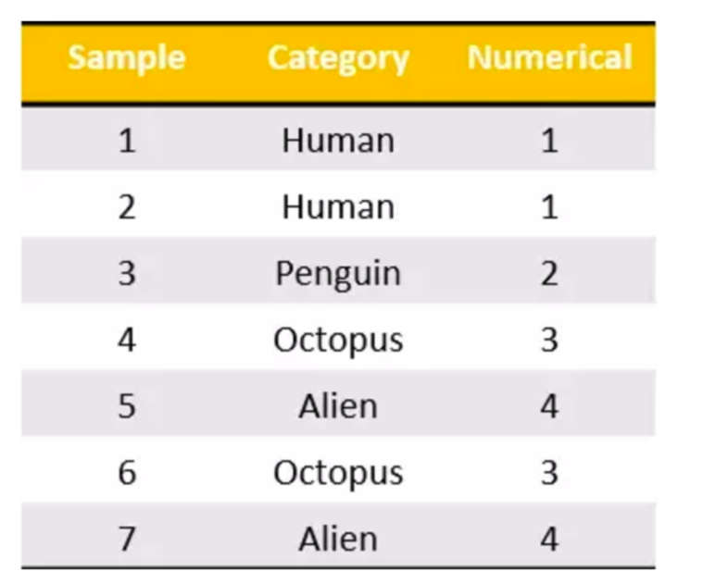Viewport: 728px width, 584px height.
Task: Click the Category column header
Action: click(338, 59)
